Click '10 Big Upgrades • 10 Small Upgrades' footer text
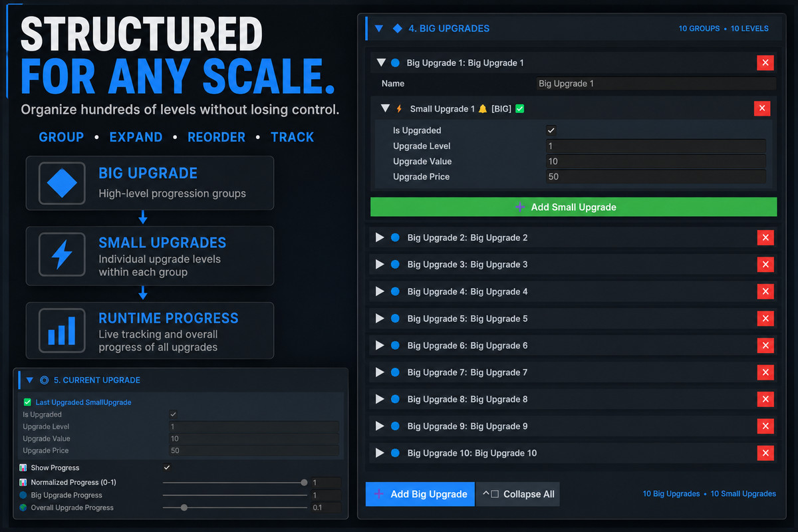This screenshot has width=798, height=532. pos(709,494)
